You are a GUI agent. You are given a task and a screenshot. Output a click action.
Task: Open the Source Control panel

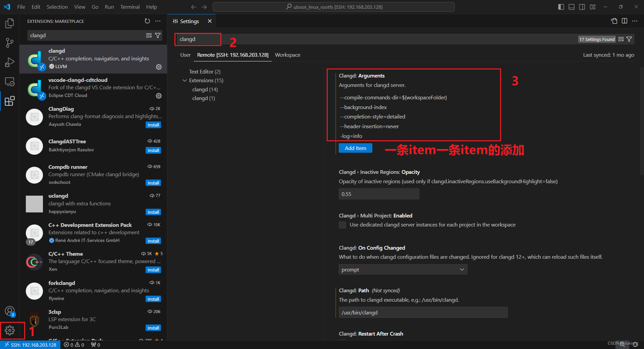[x=9, y=43]
